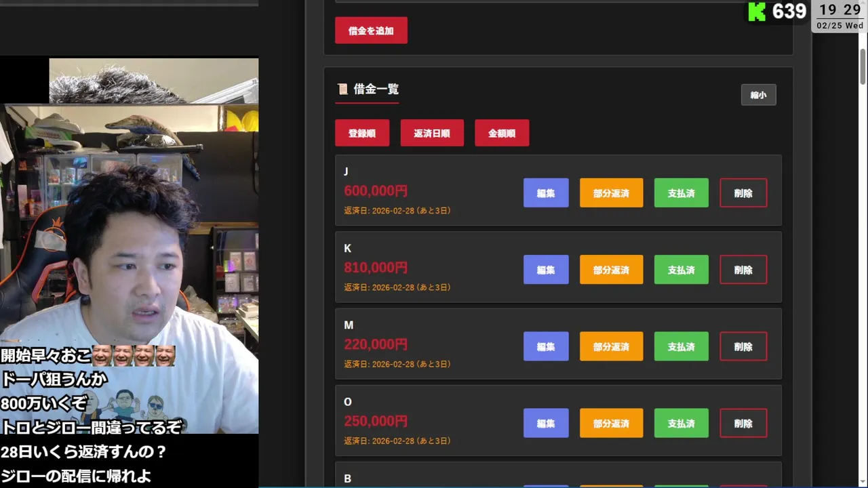Click the face emotes after 開始早々おこ
Screen dimensions: 868x488
(134, 356)
